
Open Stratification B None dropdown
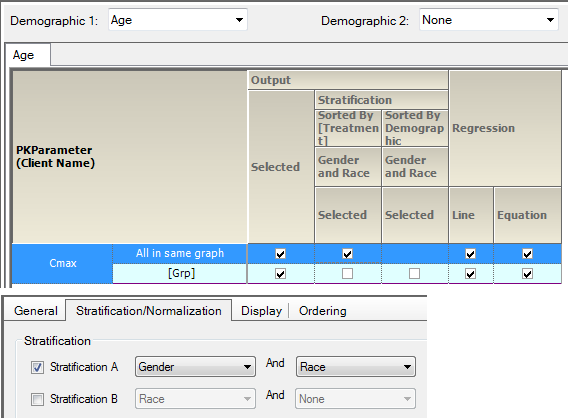pos(356,399)
